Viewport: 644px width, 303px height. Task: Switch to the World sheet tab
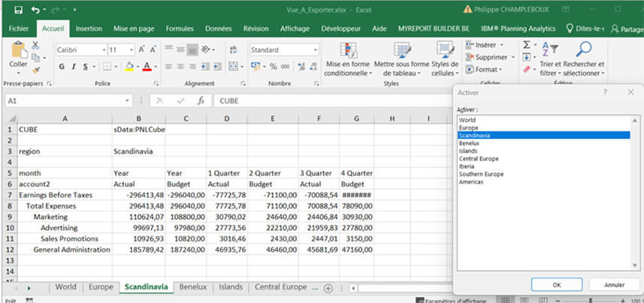click(x=65, y=287)
